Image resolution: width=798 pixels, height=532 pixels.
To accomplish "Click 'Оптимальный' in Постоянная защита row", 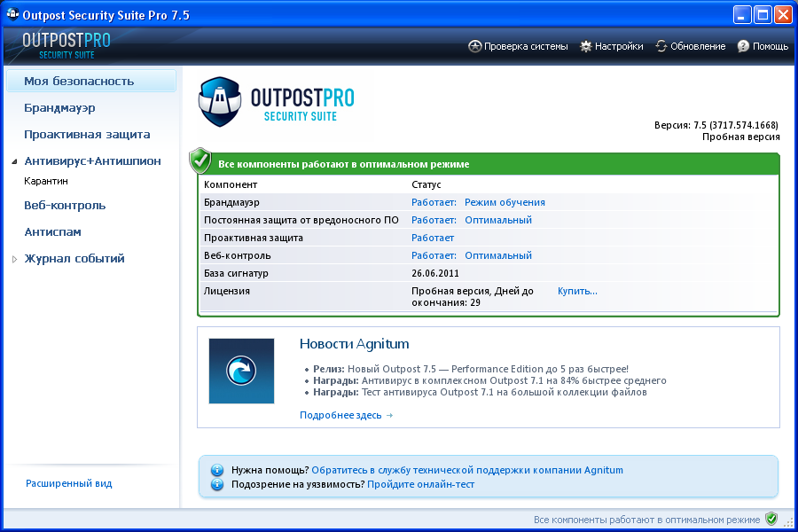I will click(x=498, y=220).
